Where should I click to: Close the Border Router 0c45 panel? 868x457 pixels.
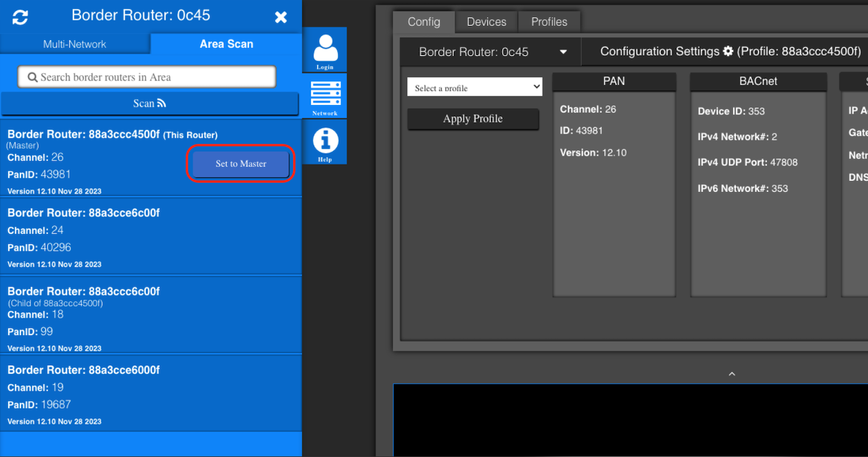pos(281,17)
